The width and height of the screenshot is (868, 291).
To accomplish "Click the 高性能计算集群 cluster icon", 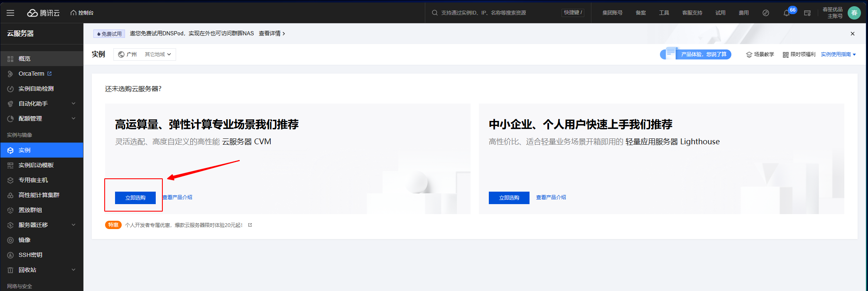I will pos(10,195).
